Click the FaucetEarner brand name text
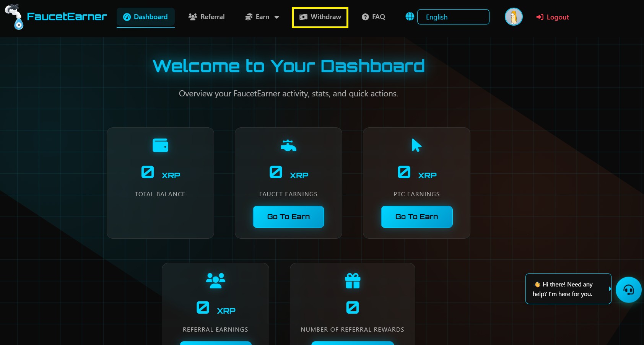 67,16
